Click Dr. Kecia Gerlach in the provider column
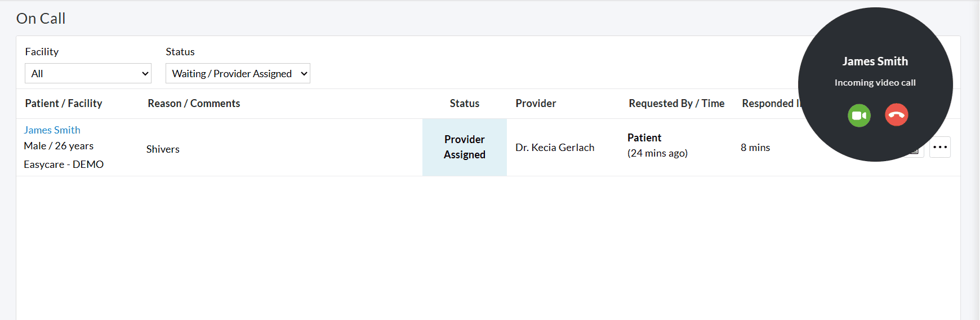 coord(555,148)
